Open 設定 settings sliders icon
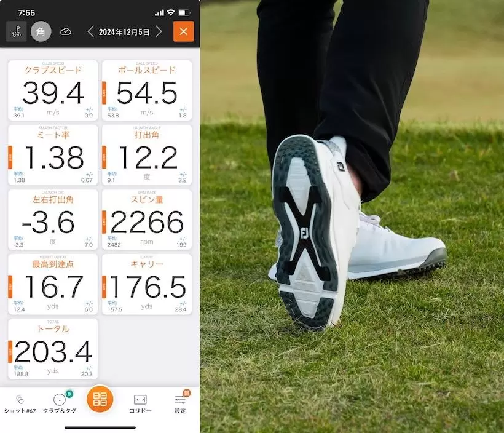Screen dimensions: 504x433 click(x=180, y=403)
